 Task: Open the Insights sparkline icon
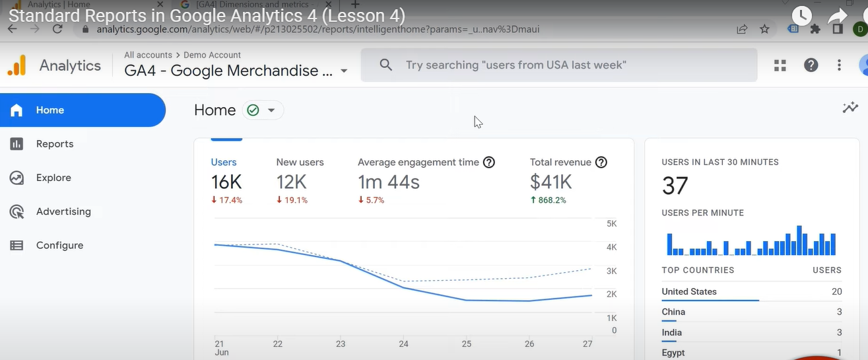click(x=850, y=108)
